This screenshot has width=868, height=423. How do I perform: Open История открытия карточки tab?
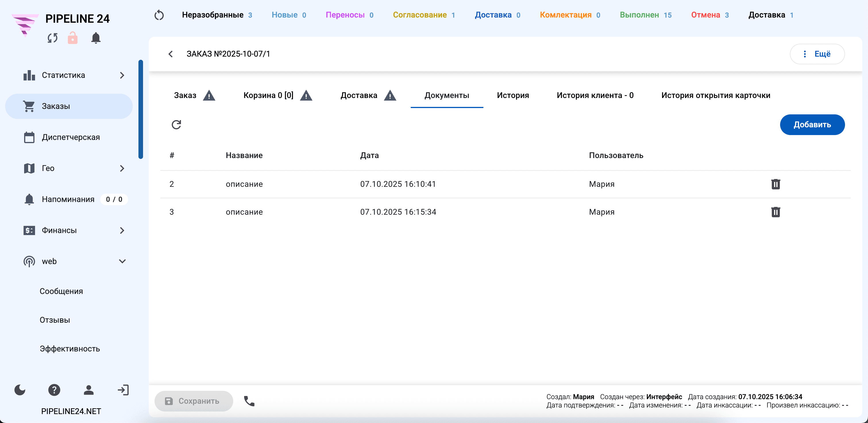(x=715, y=95)
